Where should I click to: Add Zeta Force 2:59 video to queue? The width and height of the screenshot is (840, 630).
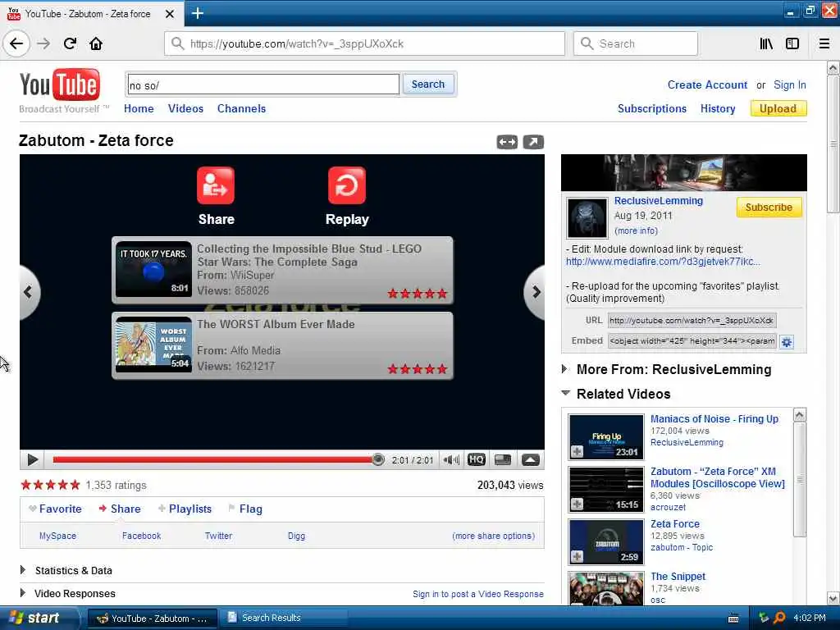(577, 557)
